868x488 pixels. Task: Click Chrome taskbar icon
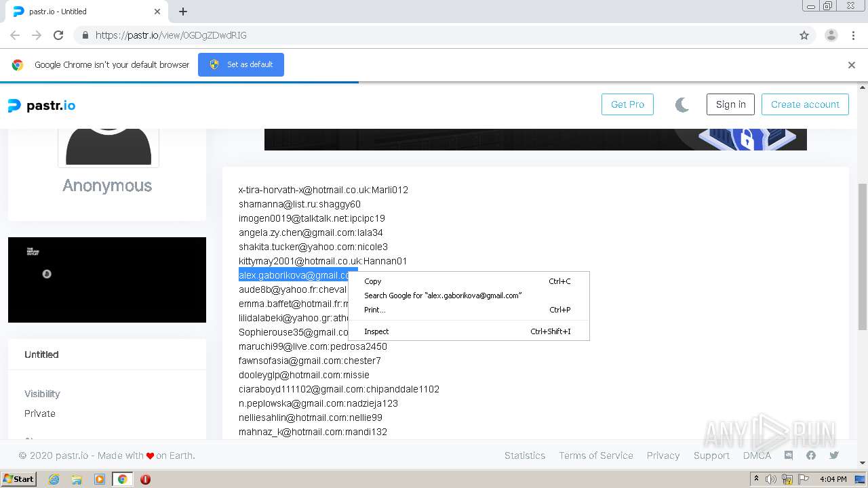[122, 479]
